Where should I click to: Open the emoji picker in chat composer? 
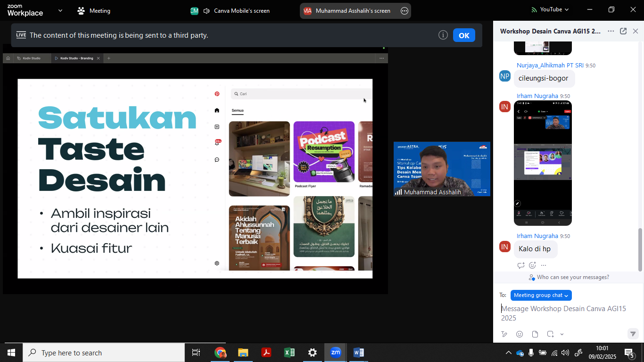click(x=520, y=334)
